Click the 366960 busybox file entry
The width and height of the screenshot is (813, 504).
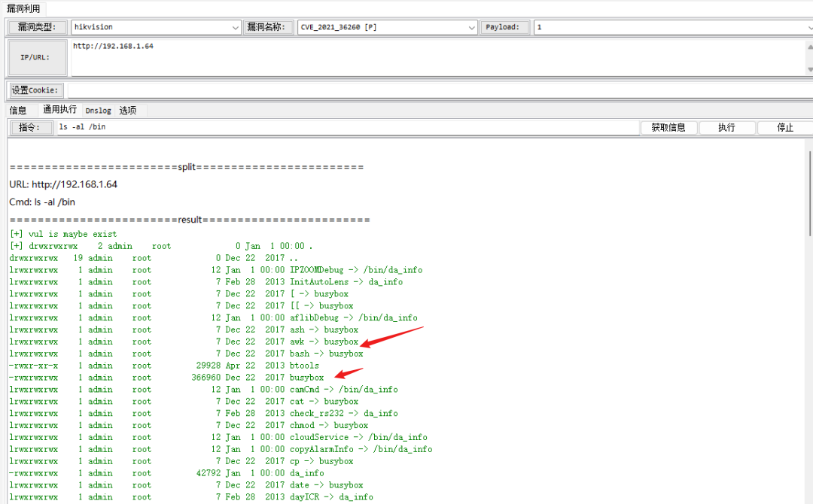(306, 377)
